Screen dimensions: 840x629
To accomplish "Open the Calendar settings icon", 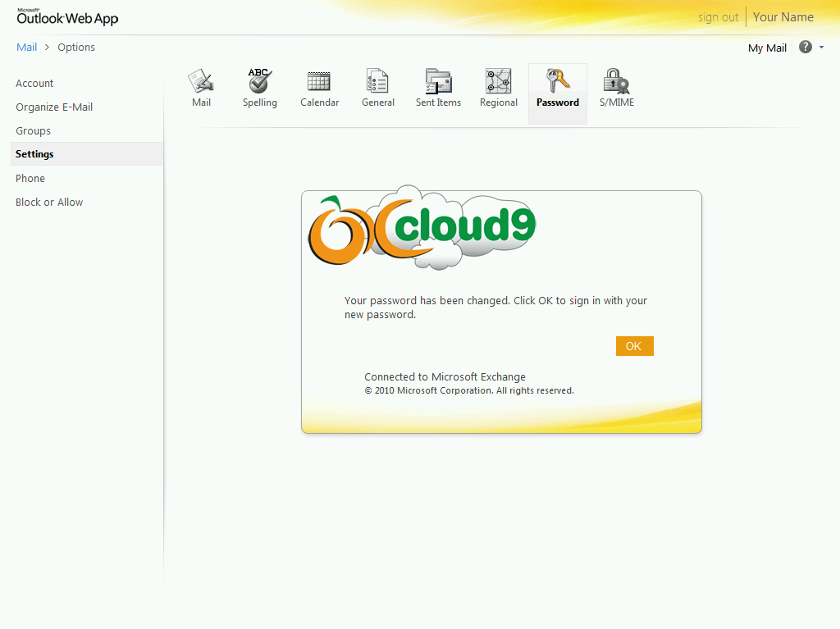I will (x=319, y=81).
